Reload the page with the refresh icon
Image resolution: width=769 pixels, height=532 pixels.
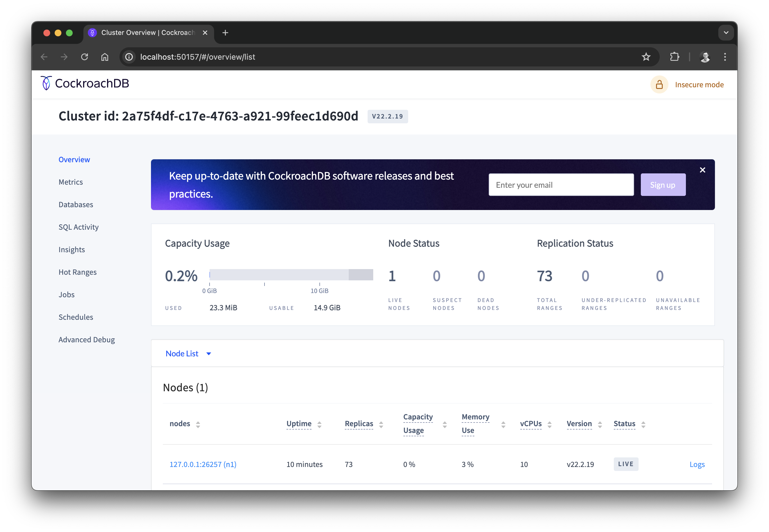(x=85, y=57)
